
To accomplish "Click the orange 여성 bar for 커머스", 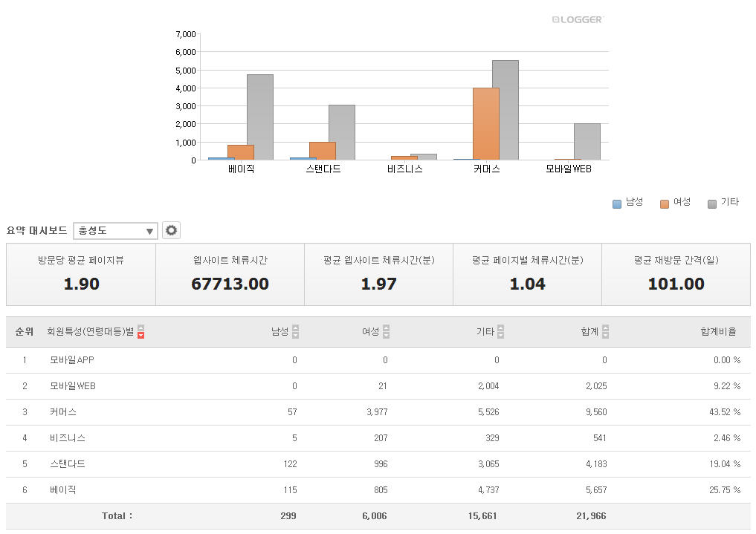I will pos(485,124).
